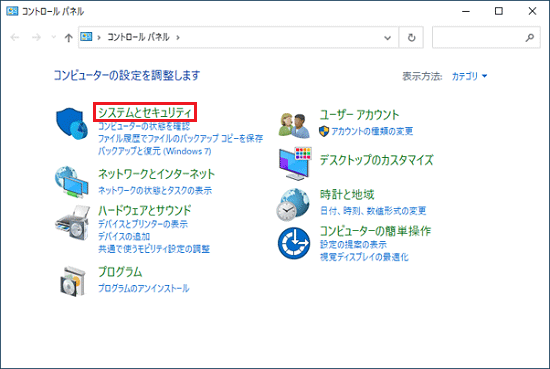The width and height of the screenshot is (550, 369).
Task: Click the Control Panel title bar icon
Action: tap(12, 11)
